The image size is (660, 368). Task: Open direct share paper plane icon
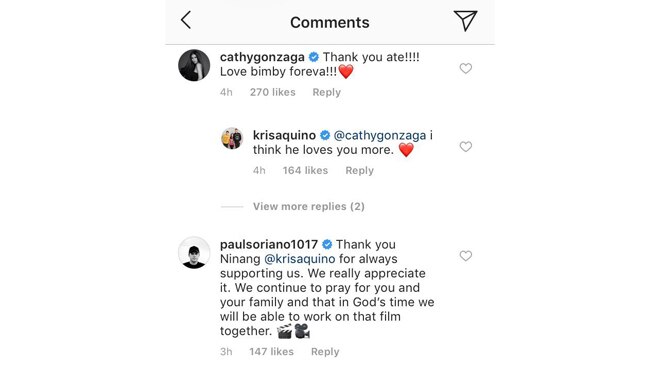pos(465,21)
